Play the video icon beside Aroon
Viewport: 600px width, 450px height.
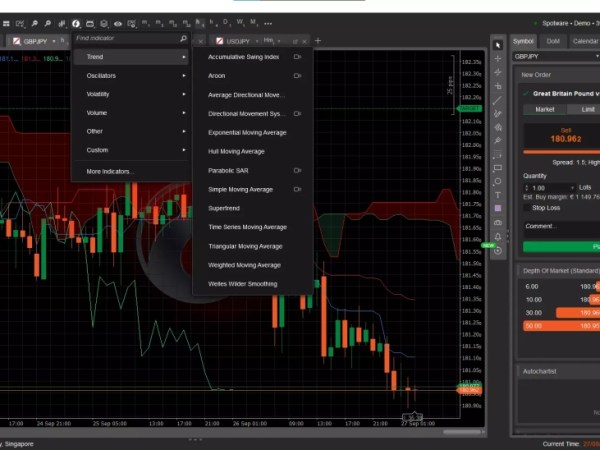[297, 76]
